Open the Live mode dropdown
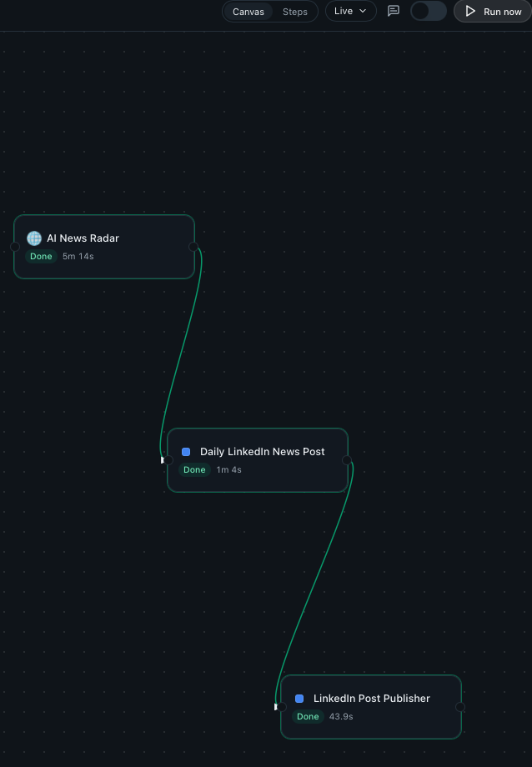This screenshot has width=532, height=767. coord(350,11)
